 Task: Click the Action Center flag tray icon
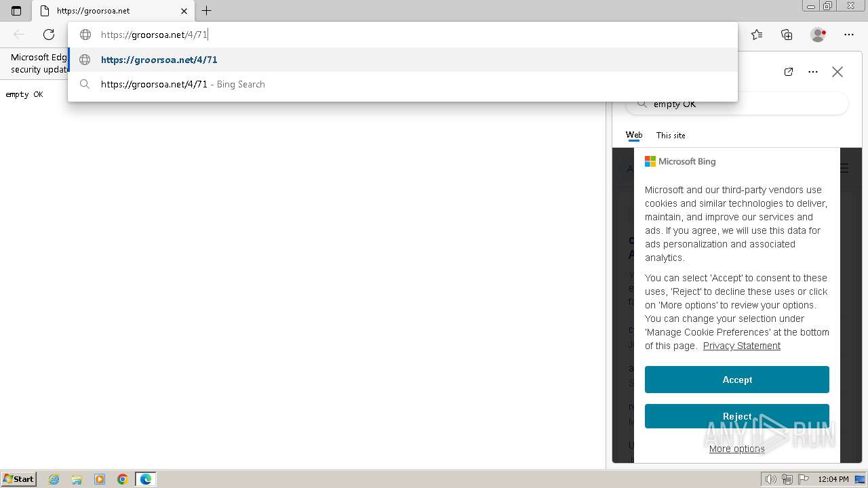pos(804,479)
